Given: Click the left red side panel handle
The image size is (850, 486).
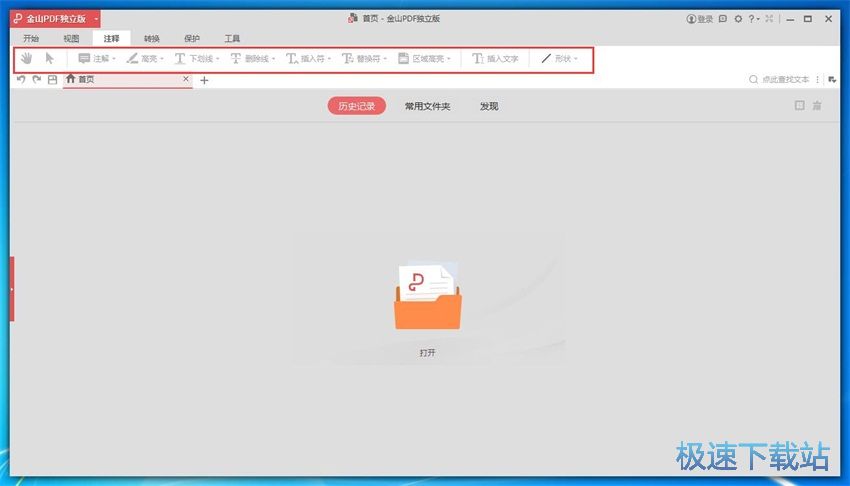Looking at the screenshot, I should tap(12, 289).
